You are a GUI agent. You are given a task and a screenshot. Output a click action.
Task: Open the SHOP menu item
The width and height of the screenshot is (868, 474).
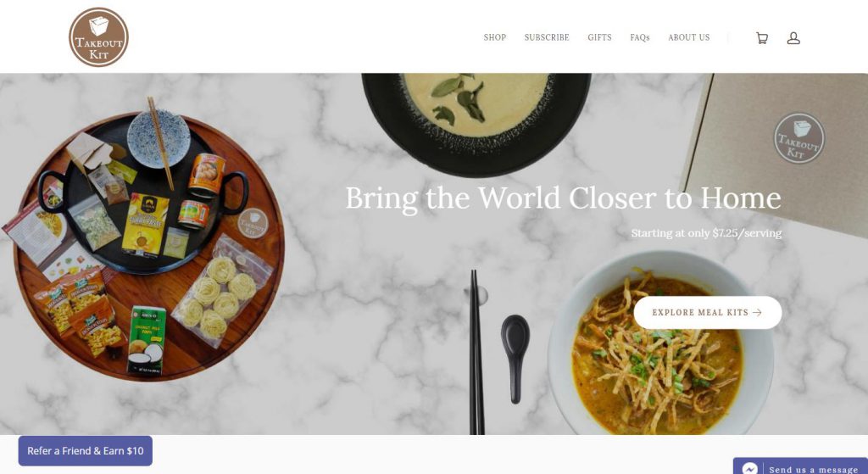[x=495, y=37]
